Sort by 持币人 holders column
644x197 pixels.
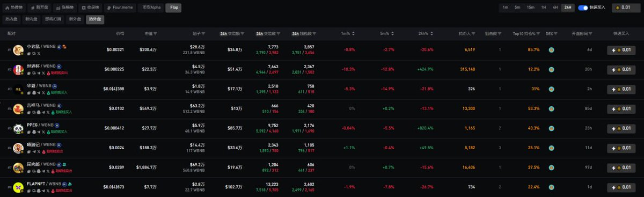tap(467, 33)
